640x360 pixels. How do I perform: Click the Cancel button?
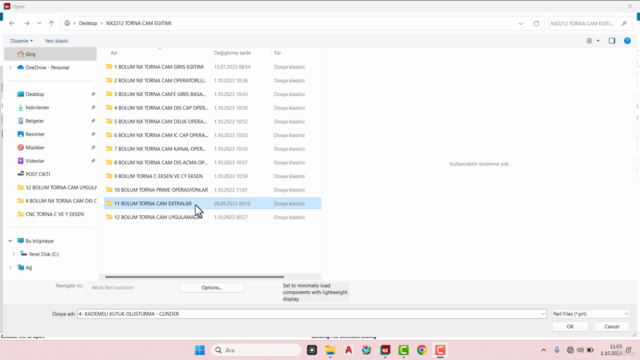pyautogui.click(x=611, y=327)
